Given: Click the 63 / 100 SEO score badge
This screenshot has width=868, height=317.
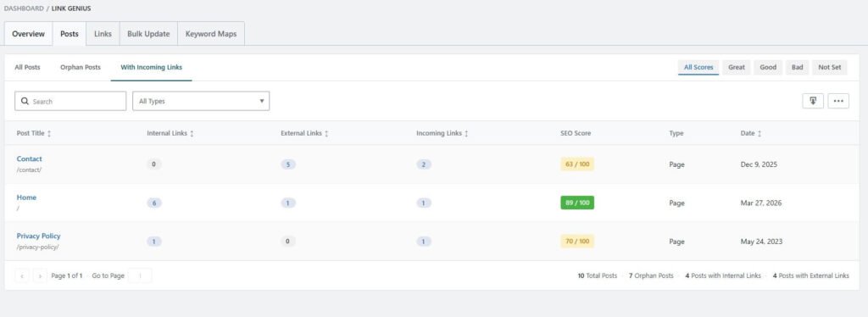Looking at the screenshot, I should (x=577, y=164).
